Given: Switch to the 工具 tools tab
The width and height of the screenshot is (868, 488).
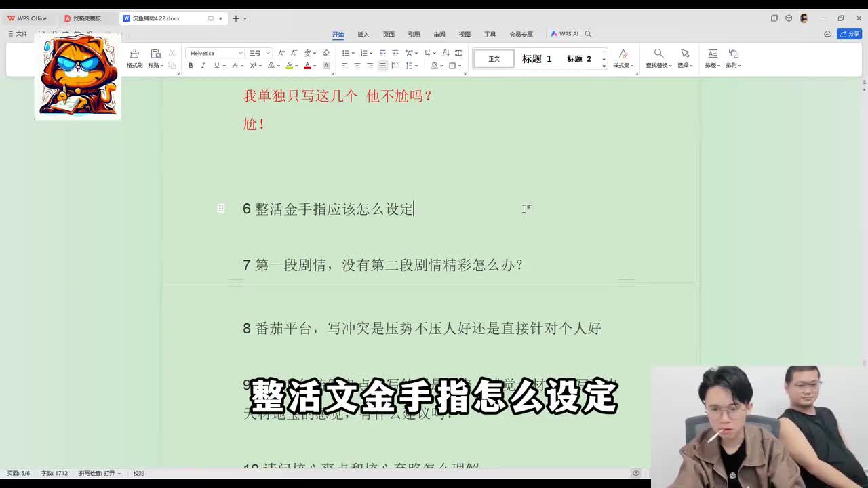Looking at the screenshot, I should (490, 34).
